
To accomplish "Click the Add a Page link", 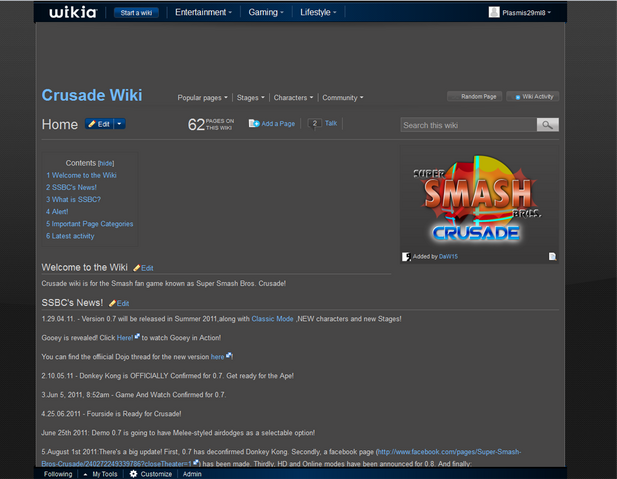I will pyautogui.click(x=278, y=124).
